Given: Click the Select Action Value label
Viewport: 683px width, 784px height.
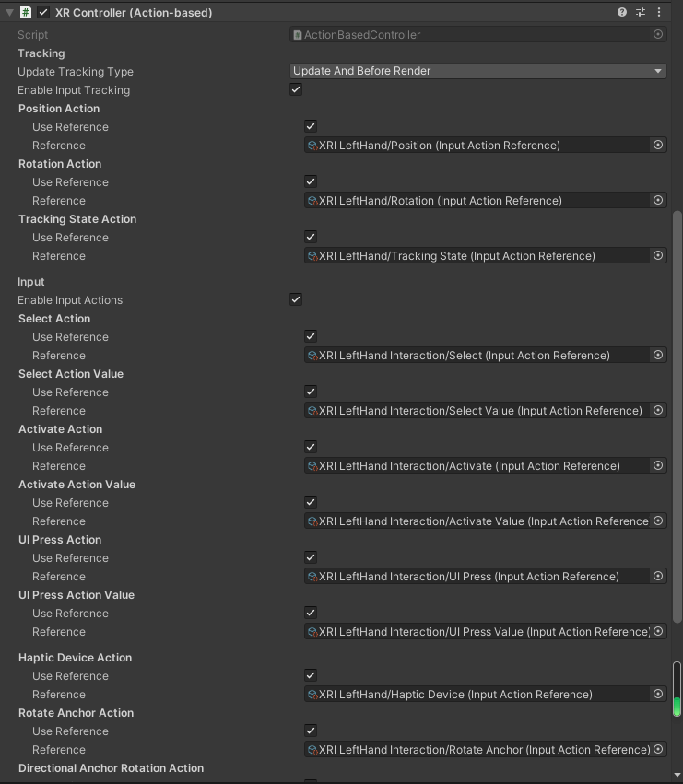Looking at the screenshot, I should pyautogui.click(x=71, y=373).
